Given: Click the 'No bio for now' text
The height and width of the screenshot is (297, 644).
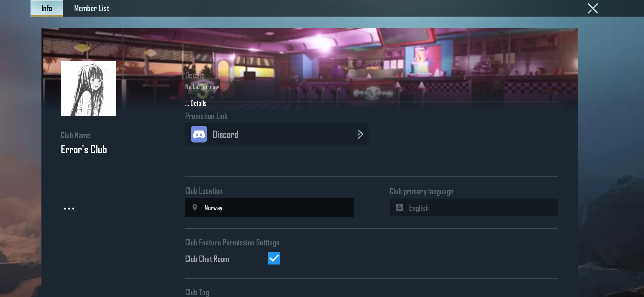Looking at the screenshot, I should coord(202,87).
